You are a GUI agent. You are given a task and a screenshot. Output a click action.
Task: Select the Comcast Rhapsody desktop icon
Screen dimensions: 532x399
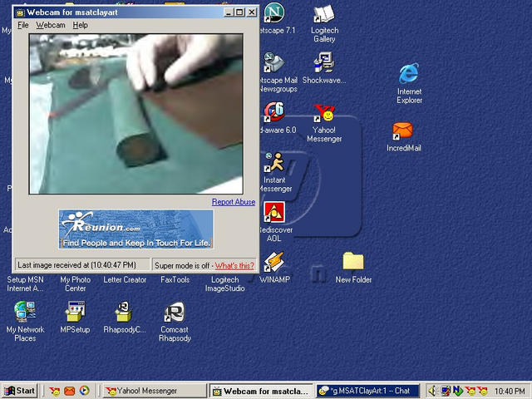[175, 312]
